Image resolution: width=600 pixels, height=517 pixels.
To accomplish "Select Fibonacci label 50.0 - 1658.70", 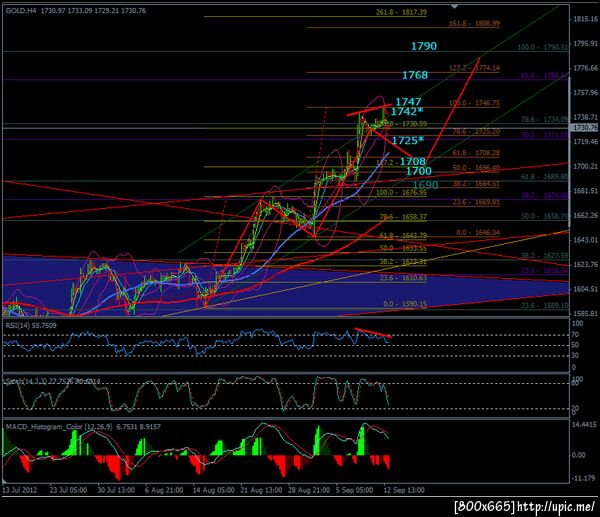I will pos(545,216).
